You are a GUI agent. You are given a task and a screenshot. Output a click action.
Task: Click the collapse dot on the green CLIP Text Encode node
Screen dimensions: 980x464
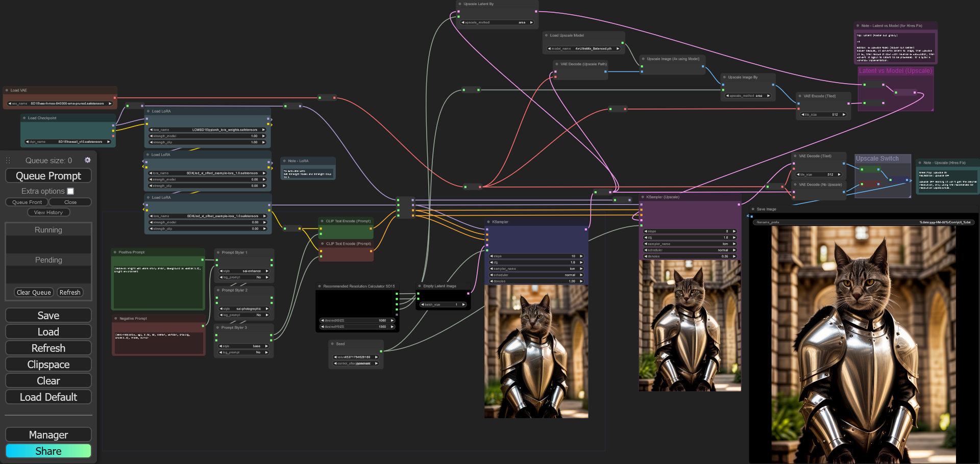[x=322, y=221]
